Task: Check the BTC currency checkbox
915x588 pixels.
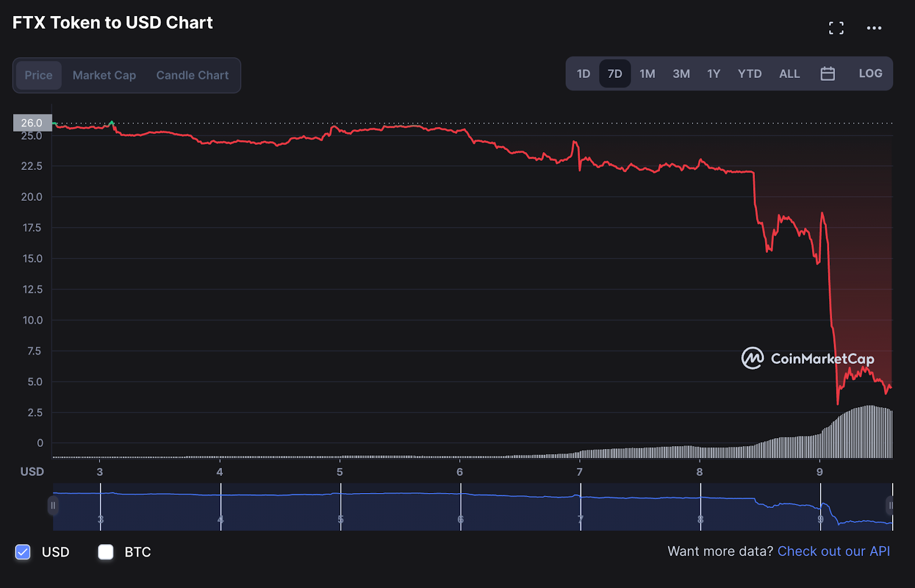Action: coord(106,552)
